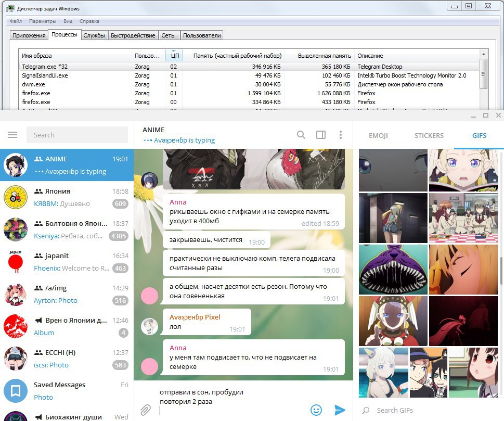Viewport: 504px width, 421px height.
Task: Open Сеть tab in Task Manager
Action: [168, 35]
